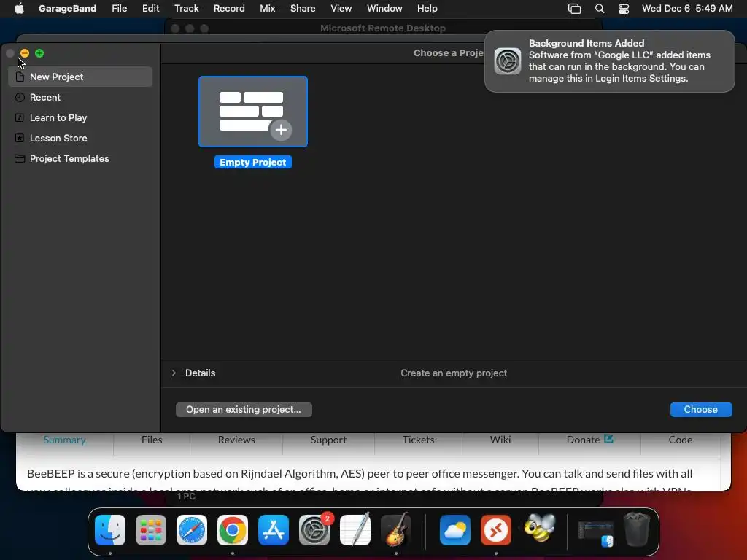Open Finder from the Dock
Viewport: 747px width, 560px height.
pyautogui.click(x=110, y=530)
